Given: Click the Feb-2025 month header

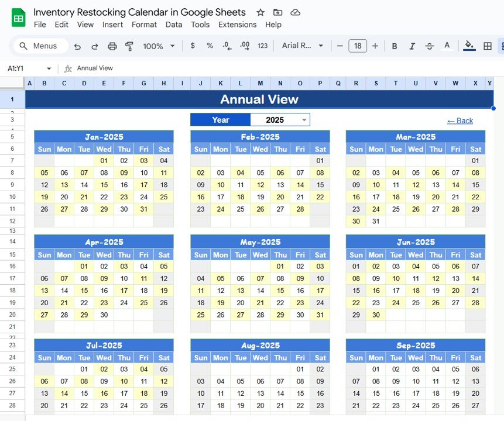Looking at the screenshot, I should click(260, 137).
